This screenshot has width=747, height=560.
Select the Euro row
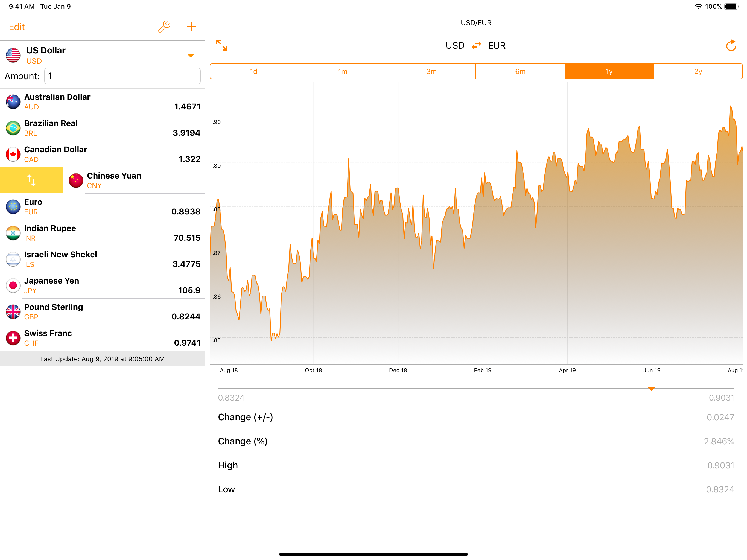pos(102,207)
